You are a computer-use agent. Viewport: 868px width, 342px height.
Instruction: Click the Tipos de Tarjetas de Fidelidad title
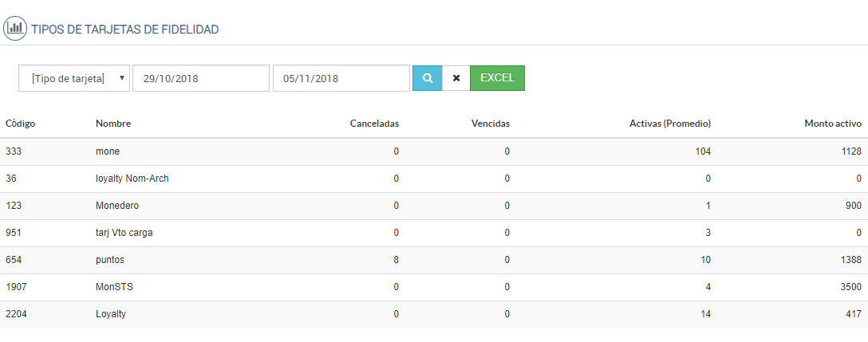[x=125, y=29]
